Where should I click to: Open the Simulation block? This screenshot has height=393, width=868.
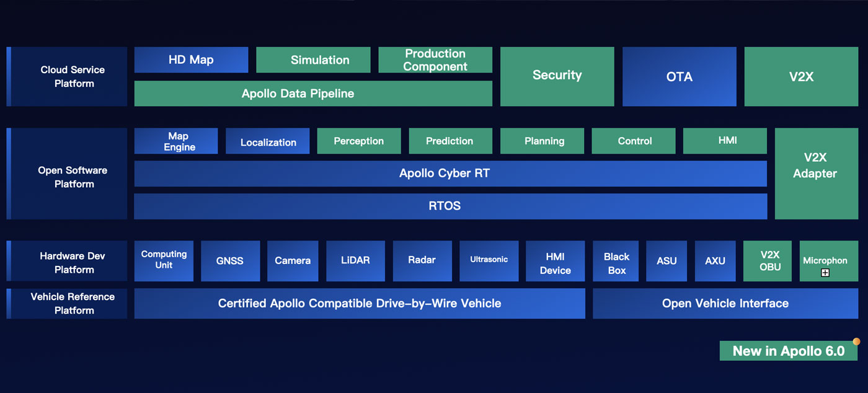[313, 60]
